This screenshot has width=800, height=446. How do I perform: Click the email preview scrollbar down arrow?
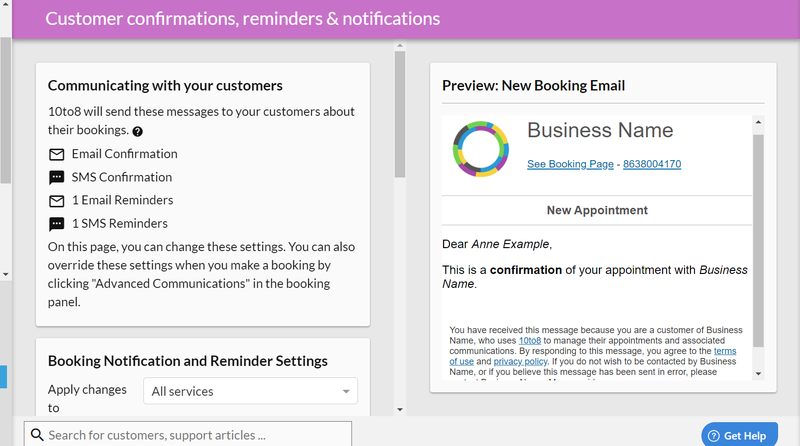(758, 374)
